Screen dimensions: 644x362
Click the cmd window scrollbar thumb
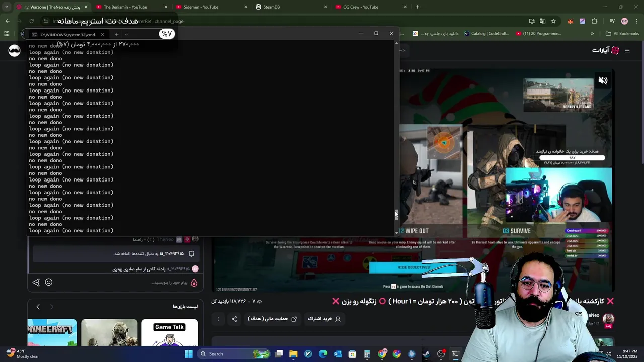[396, 215]
